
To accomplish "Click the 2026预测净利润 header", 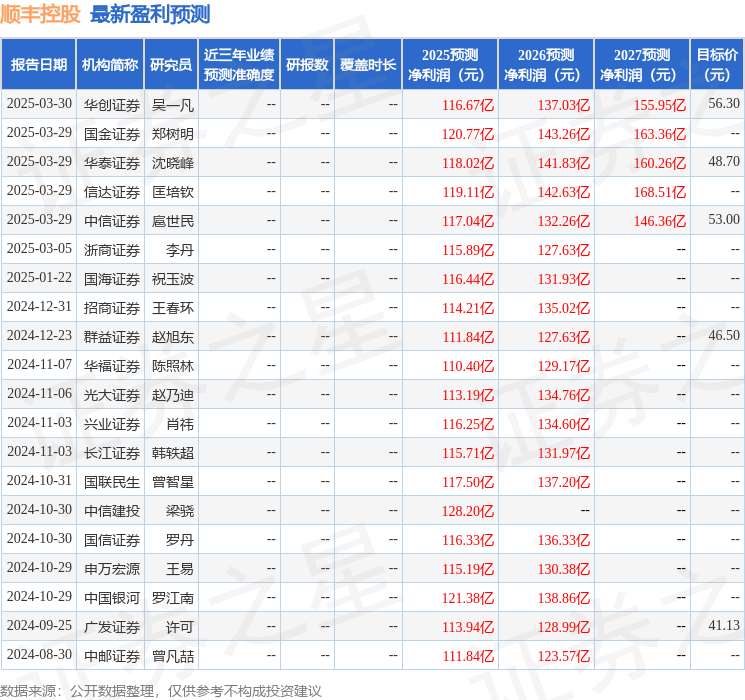I will (x=546, y=65).
